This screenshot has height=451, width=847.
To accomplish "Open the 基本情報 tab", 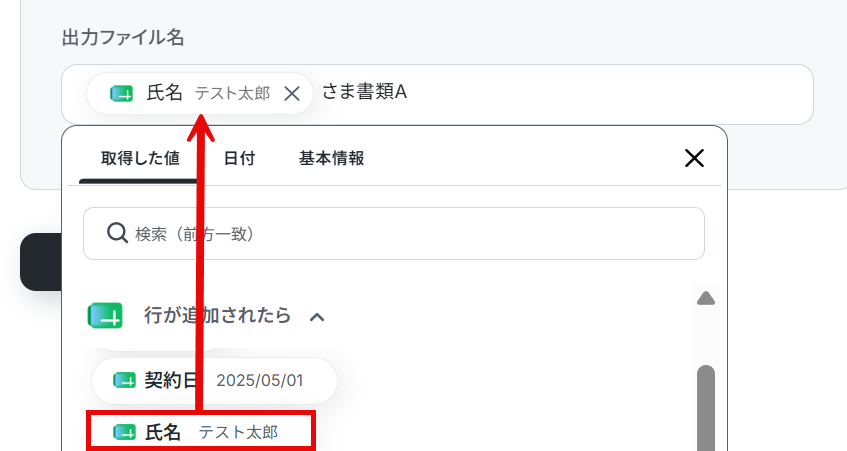I will click(331, 158).
